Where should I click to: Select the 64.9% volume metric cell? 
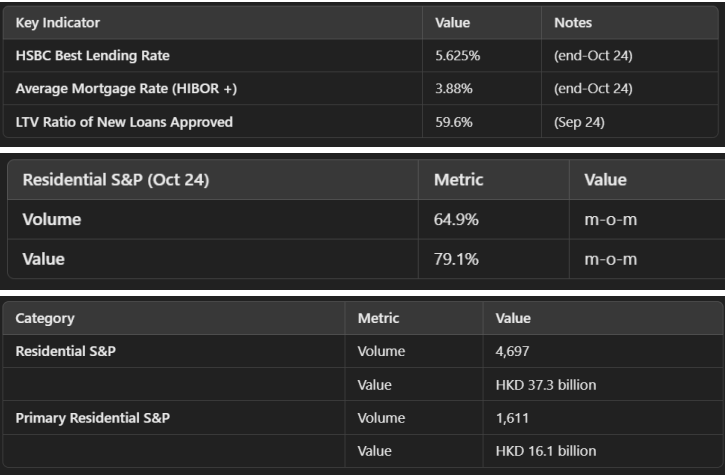coord(456,219)
